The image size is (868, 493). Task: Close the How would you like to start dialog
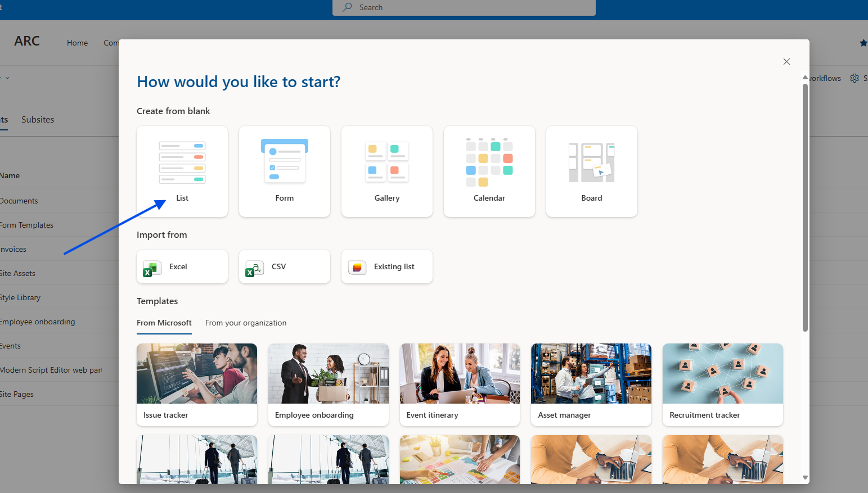click(x=786, y=62)
